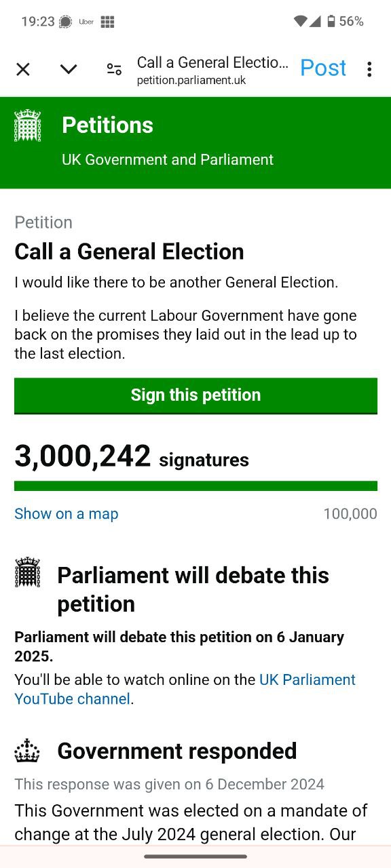Click the 3,000,242 signatures count

(132, 456)
